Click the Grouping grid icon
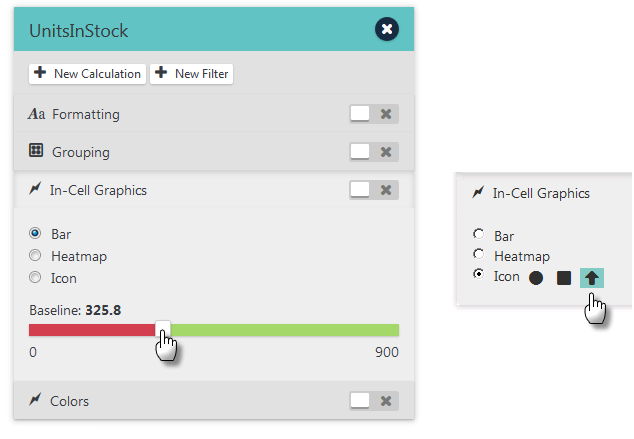Screen dimensions: 634x439 [36, 150]
